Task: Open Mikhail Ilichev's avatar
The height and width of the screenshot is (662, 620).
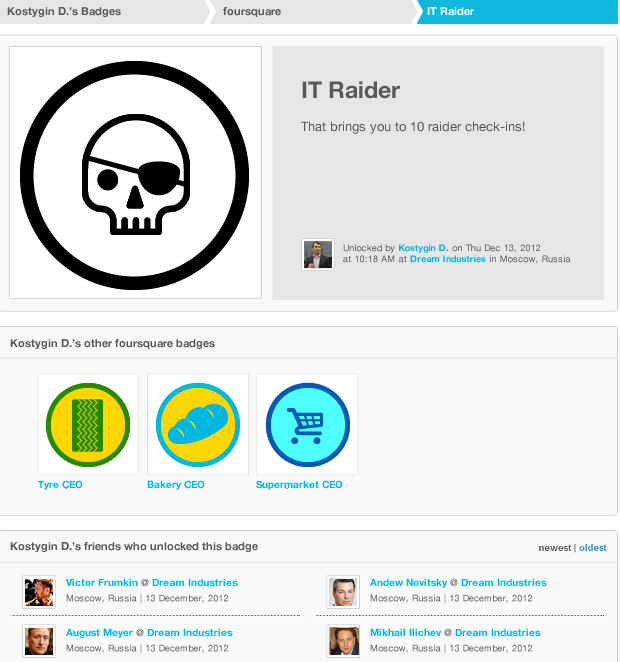Action: [x=343, y=641]
